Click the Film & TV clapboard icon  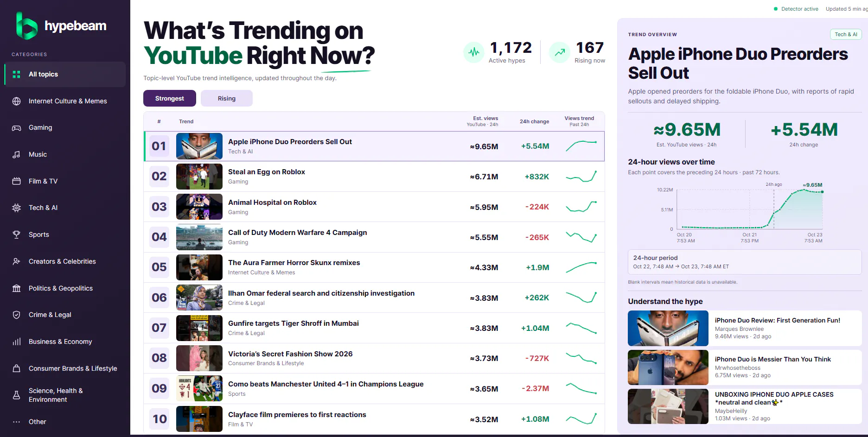[x=17, y=181]
